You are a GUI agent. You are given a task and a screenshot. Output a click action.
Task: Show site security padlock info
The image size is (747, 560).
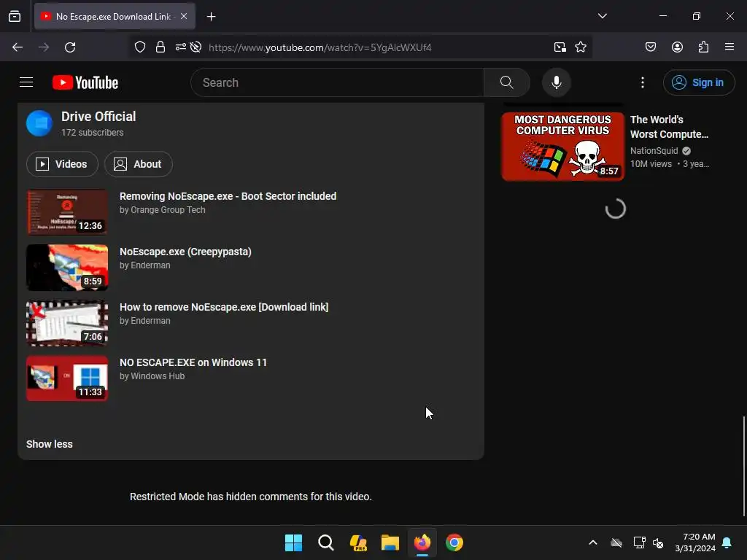(160, 47)
